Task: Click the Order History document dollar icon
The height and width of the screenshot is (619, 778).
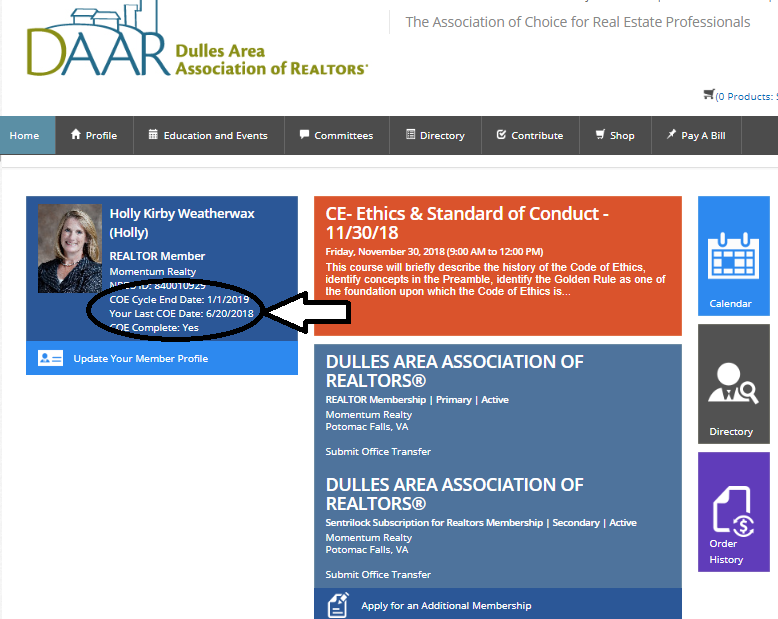Action: 733,511
